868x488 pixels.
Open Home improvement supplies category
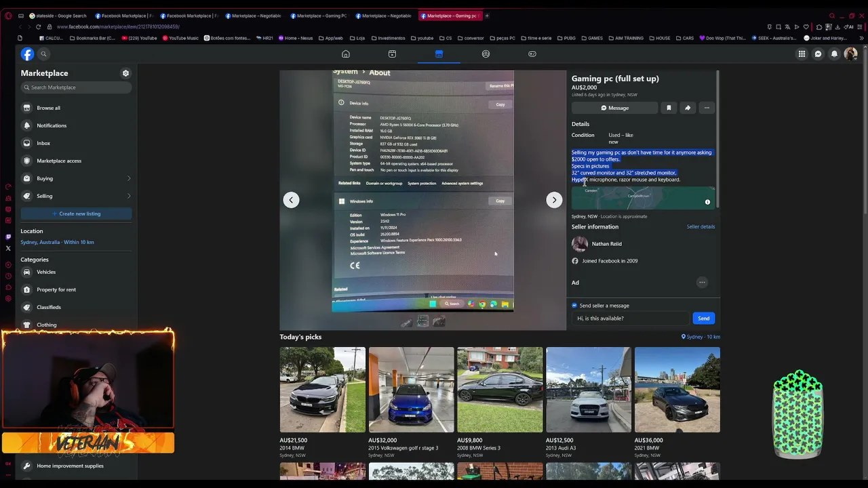click(76, 466)
